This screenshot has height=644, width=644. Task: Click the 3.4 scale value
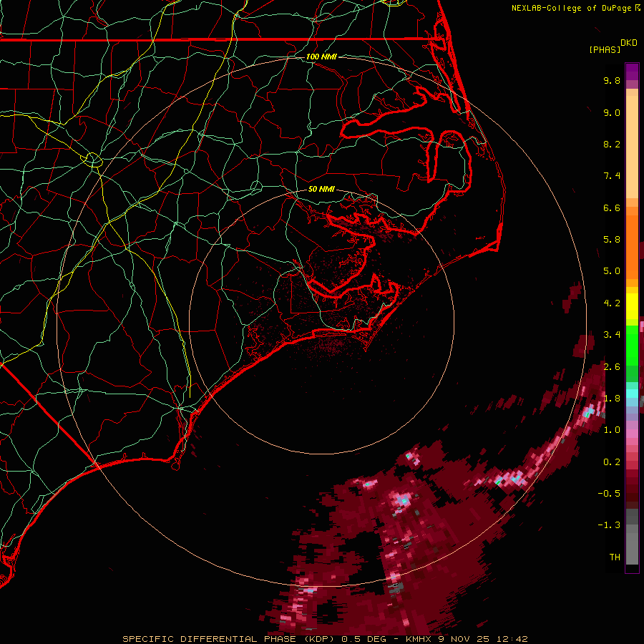(612, 335)
